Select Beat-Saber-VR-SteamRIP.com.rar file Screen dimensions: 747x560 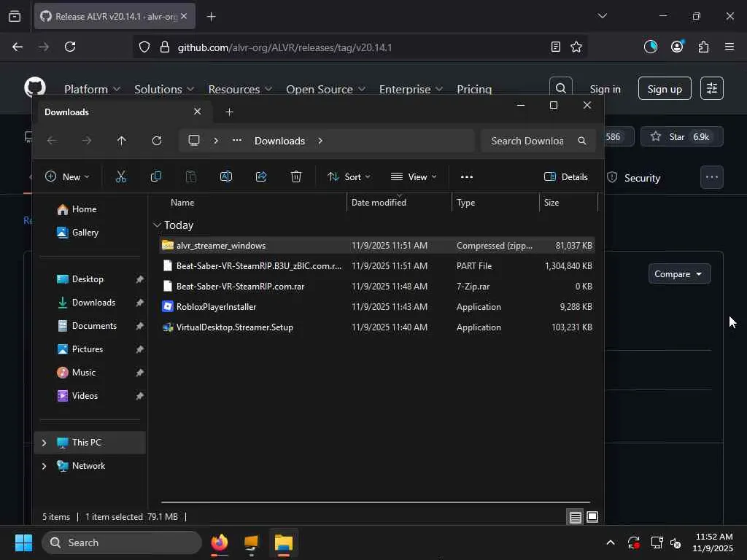[377, 286]
